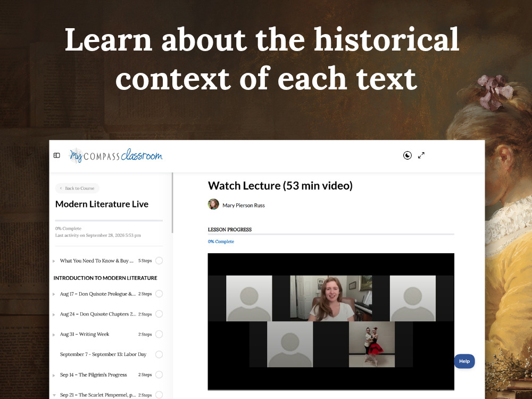The width and height of the screenshot is (532, 399).
Task: Click Mary Pierson Russ avatar
Action: coord(213,204)
